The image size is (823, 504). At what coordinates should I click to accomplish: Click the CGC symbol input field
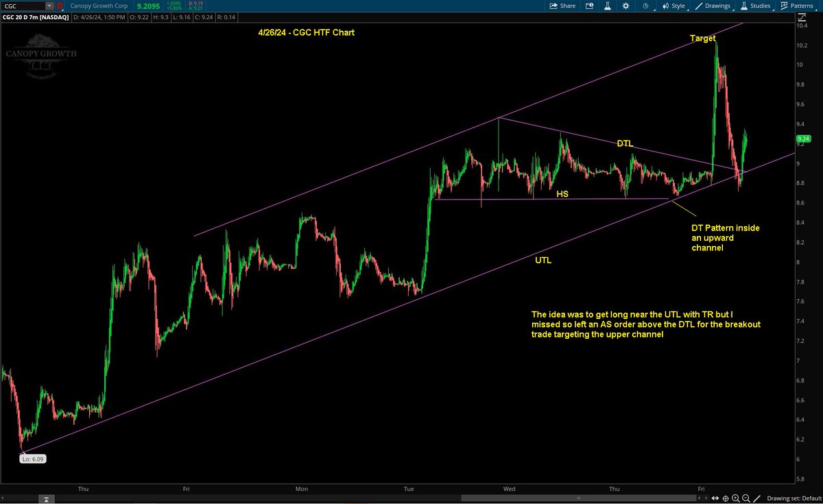(23, 6)
